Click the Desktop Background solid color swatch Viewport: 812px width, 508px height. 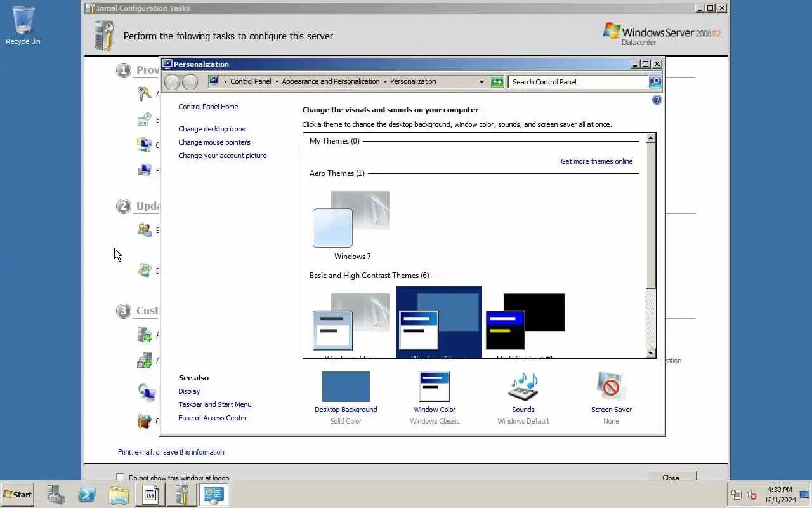(346, 387)
